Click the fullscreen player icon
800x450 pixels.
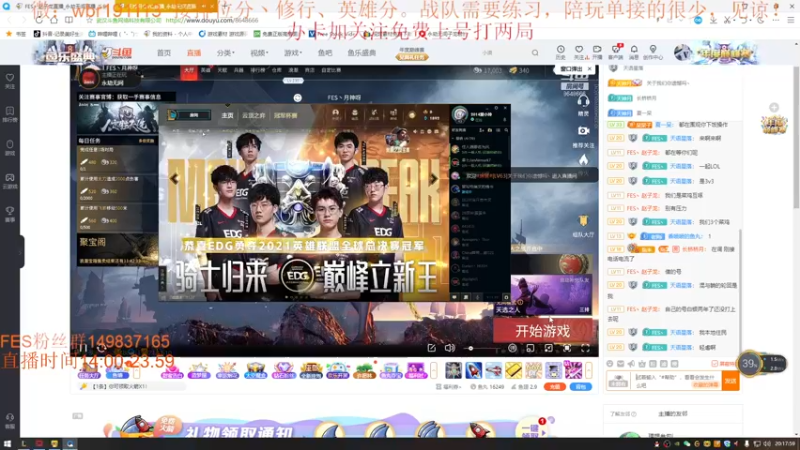(585, 348)
